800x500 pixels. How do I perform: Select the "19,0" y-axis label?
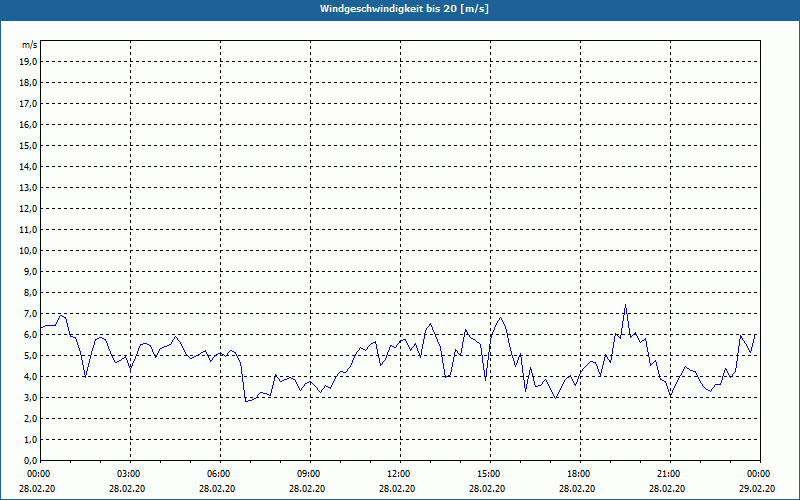[x=29, y=62]
